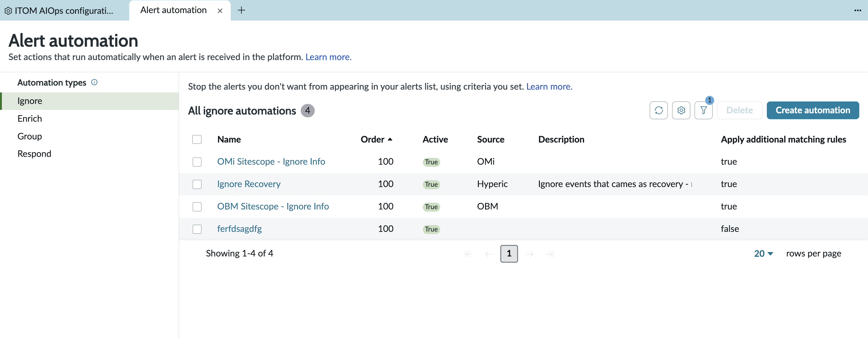The image size is (868, 338).
Task: Select the Respond automation type
Action: 90,154
